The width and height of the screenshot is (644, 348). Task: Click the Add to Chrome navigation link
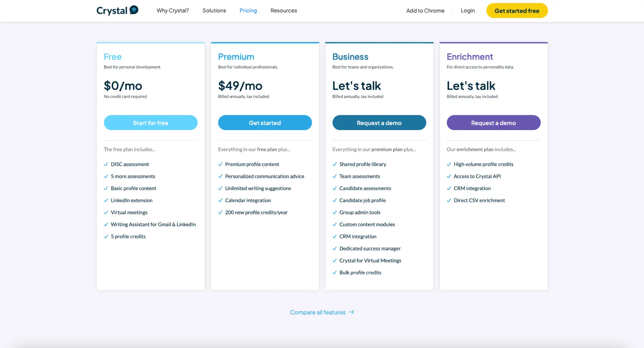pyautogui.click(x=425, y=10)
